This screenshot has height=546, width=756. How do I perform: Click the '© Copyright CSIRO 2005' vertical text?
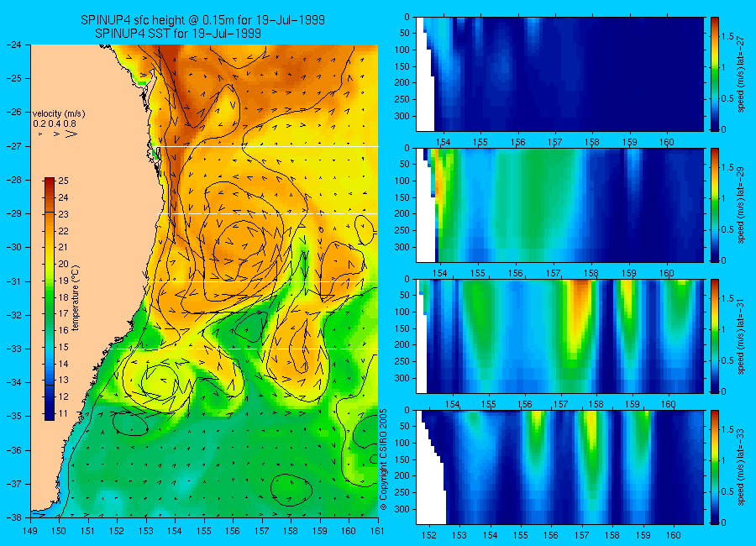point(384,459)
